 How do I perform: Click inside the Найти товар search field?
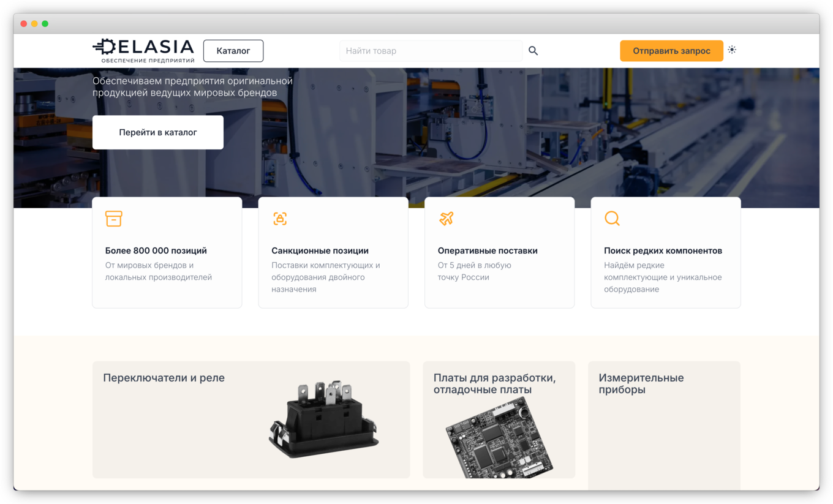coord(429,51)
